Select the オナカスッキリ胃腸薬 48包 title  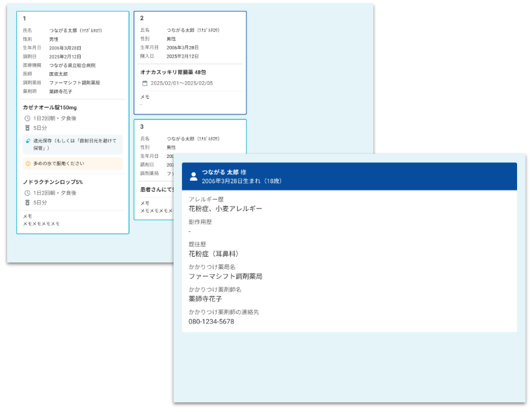[173, 72]
